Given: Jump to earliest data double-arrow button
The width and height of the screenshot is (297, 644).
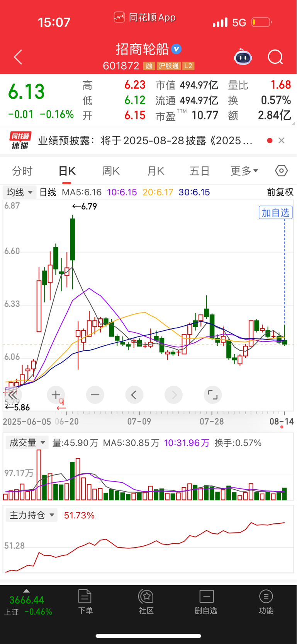Looking at the screenshot, I should coord(13,395).
